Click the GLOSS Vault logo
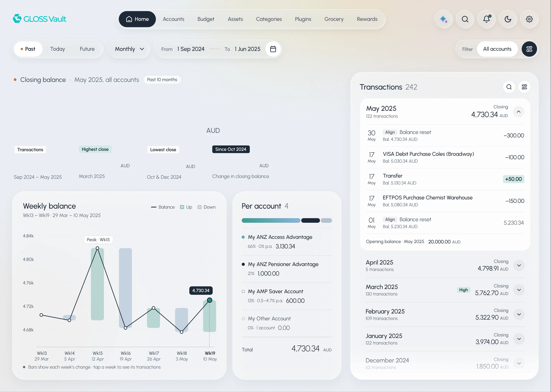The height and width of the screenshot is (392, 551). (x=39, y=19)
